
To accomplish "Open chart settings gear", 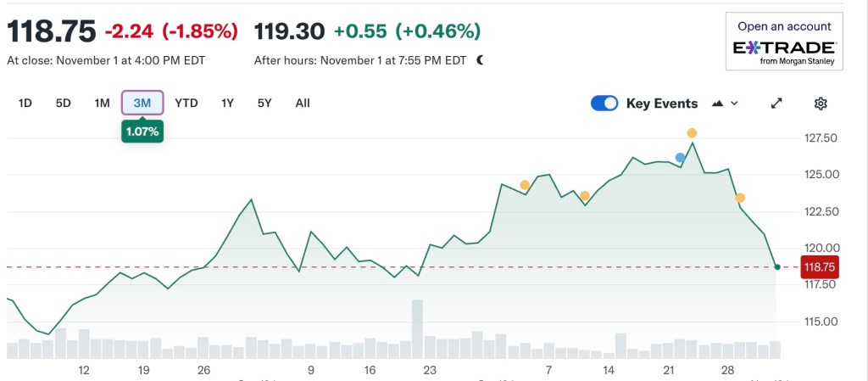I will 820,104.
